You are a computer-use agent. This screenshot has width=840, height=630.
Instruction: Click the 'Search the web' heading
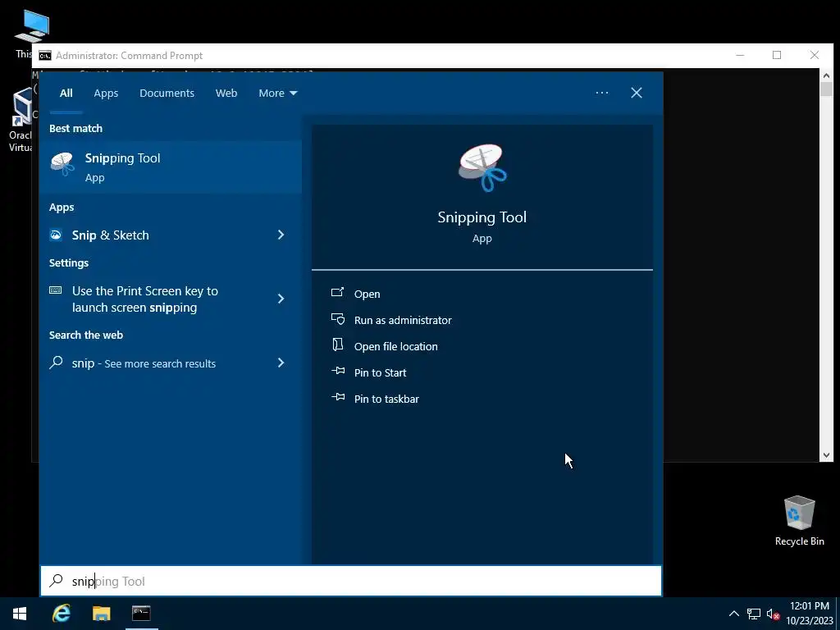pyautogui.click(x=85, y=336)
